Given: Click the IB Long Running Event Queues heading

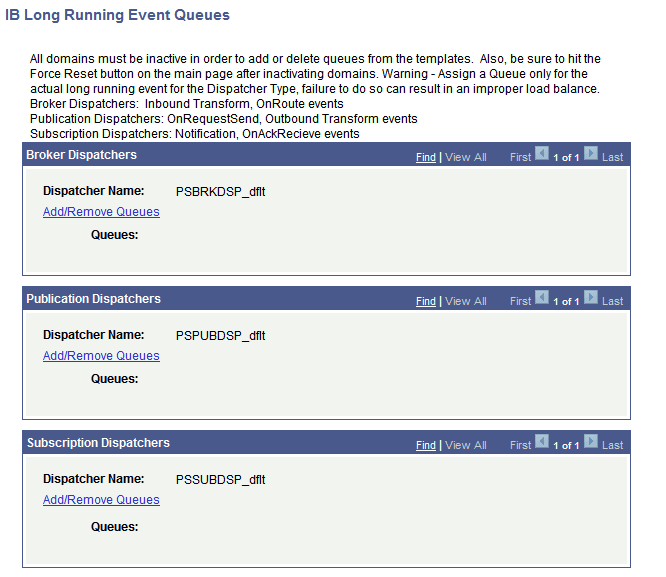Looking at the screenshot, I should coord(117,15).
